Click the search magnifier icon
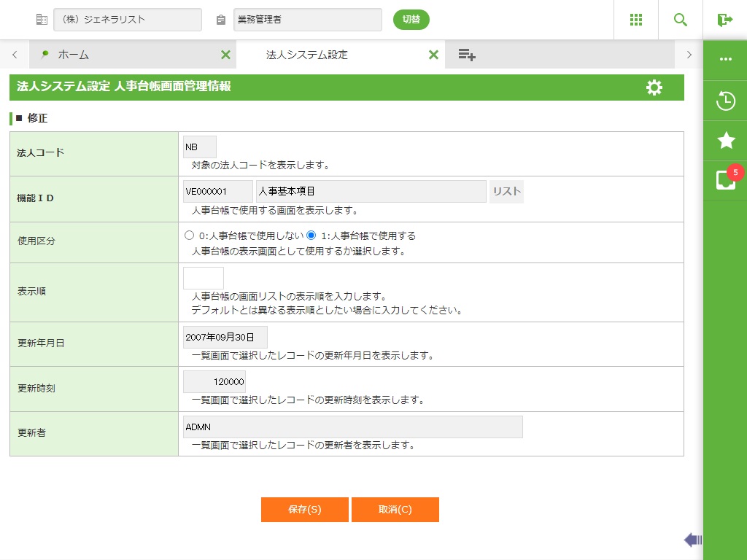Image resolution: width=747 pixels, height=560 pixels. coord(680,20)
